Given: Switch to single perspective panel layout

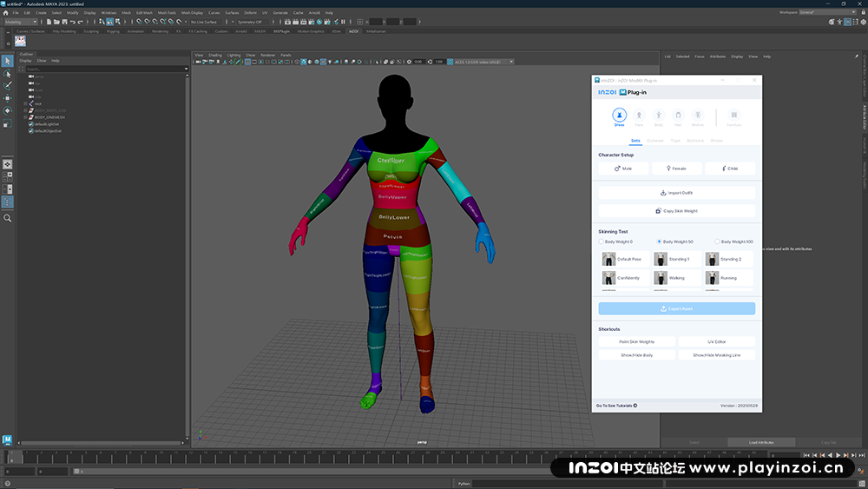Looking at the screenshot, I should pyautogui.click(x=7, y=164).
